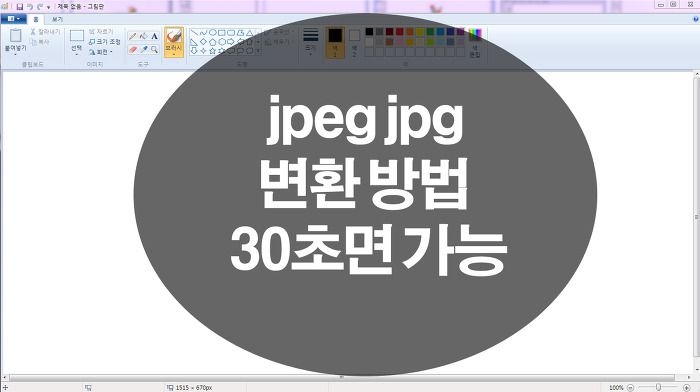The width and height of the screenshot is (700, 392).
Task: Click the '제목 없음 - 그림판' window title
Action: click(x=80, y=7)
